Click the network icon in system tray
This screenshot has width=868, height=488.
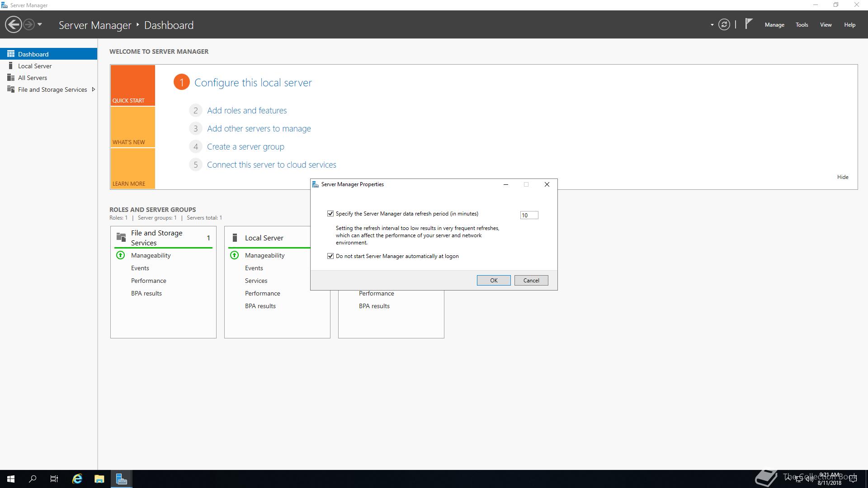click(799, 479)
